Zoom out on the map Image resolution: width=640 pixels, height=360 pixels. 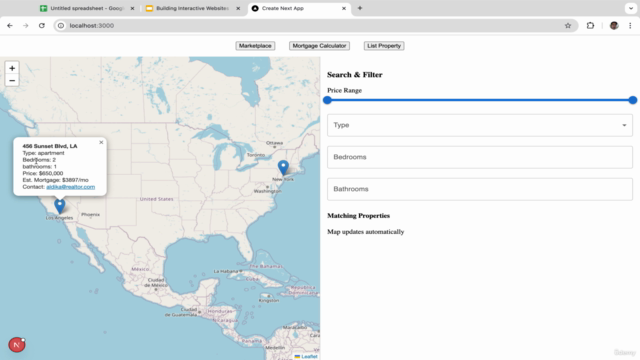point(12,80)
